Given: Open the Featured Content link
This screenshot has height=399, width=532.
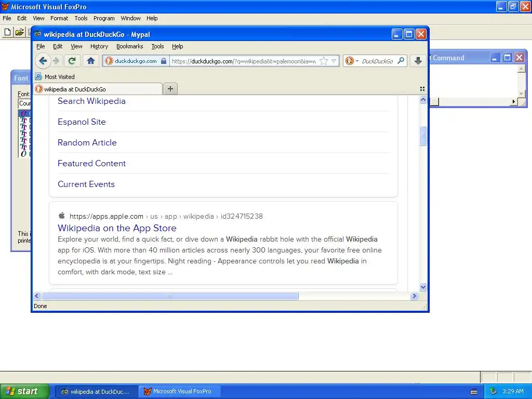Looking at the screenshot, I should pos(91,163).
